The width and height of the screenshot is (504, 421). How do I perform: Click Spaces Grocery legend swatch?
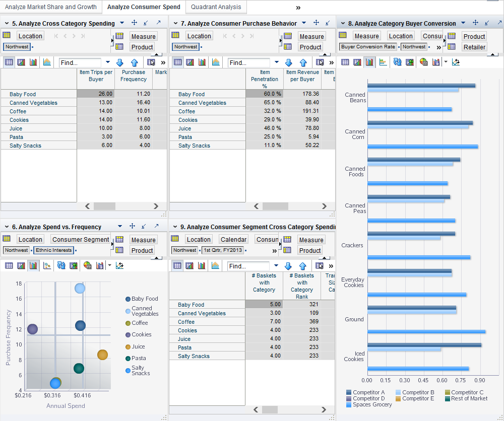click(349, 404)
